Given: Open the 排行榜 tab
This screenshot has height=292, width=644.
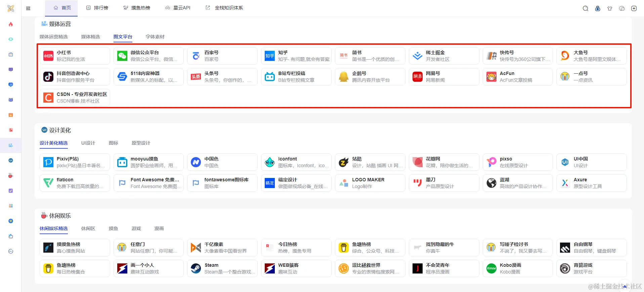Looking at the screenshot, I should [x=97, y=8].
